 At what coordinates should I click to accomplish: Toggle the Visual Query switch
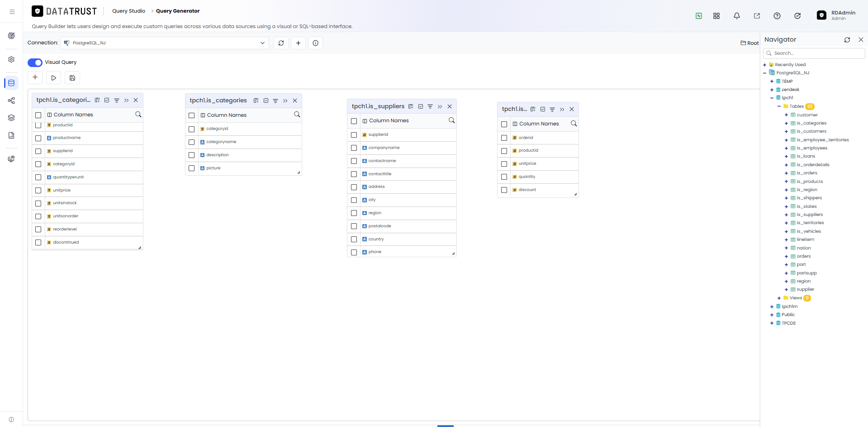click(35, 62)
